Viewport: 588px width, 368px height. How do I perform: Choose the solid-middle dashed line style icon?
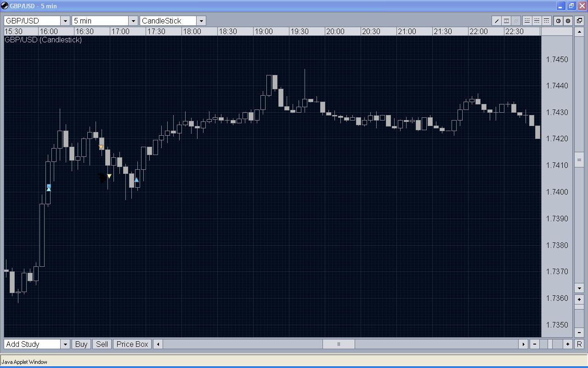537,21
